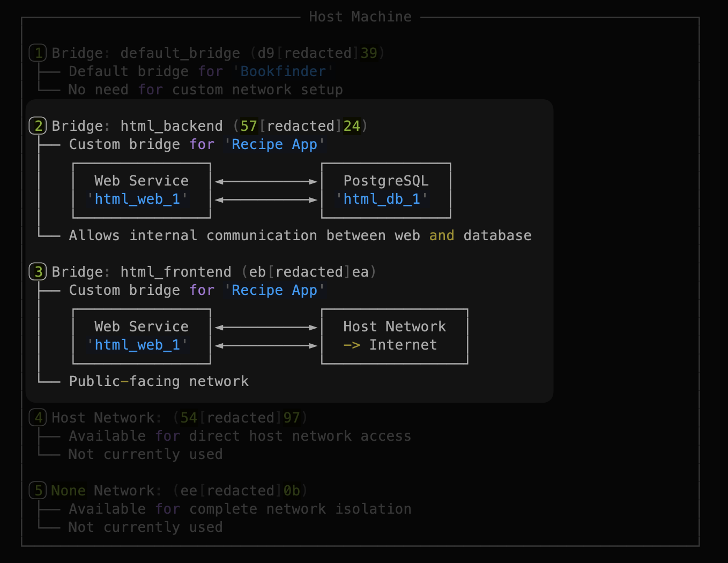Select badge 5 next to None Network
Screen dimensions: 728x563
click(x=38, y=490)
